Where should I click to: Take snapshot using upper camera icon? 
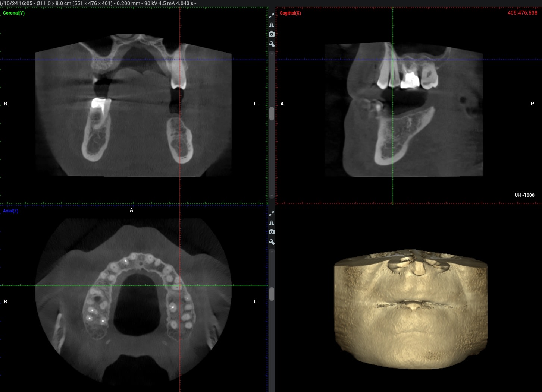pos(272,34)
